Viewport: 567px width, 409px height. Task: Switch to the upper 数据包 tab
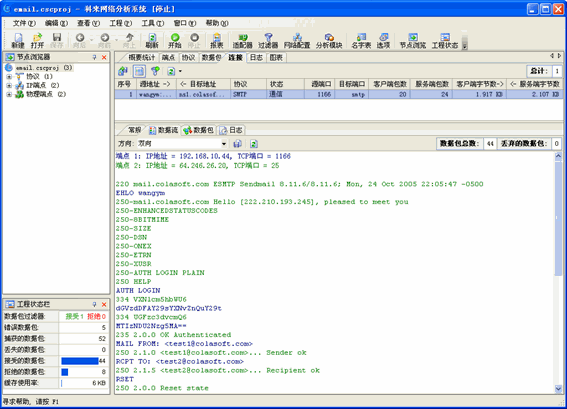pyautogui.click(x=211, y=57)
